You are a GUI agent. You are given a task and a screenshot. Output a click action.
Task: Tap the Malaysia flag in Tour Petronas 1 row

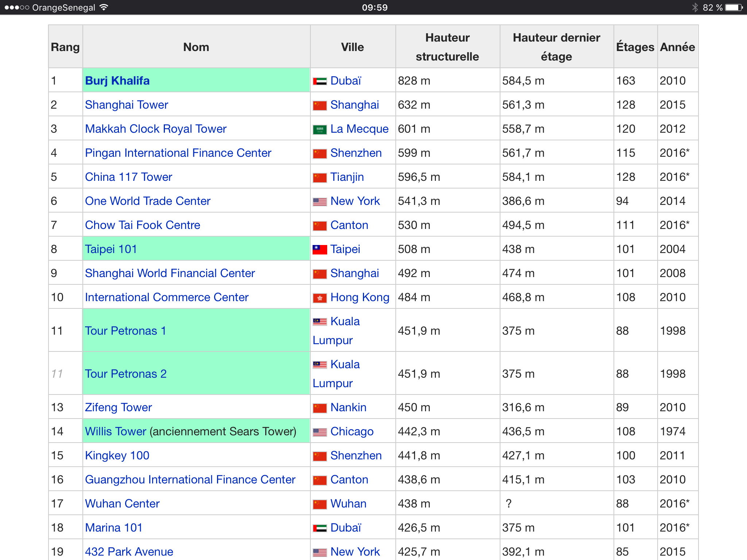click(x=320, y=322)
